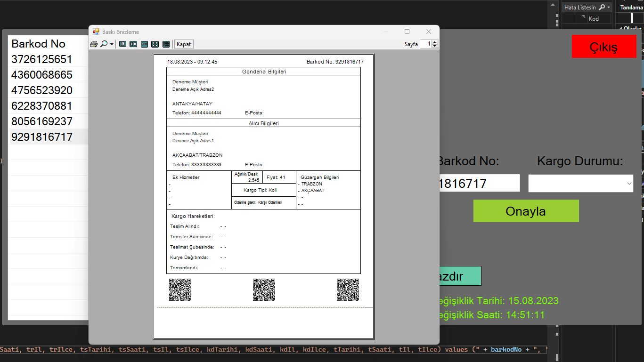The width and height of the screenshot is (644, 362).
Task: Switch to six-page preview layout
Action: point(166,44)
